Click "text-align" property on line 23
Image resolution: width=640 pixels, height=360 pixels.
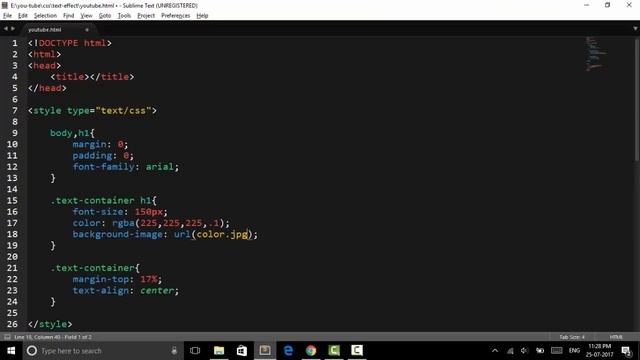[x=101, y=291]
